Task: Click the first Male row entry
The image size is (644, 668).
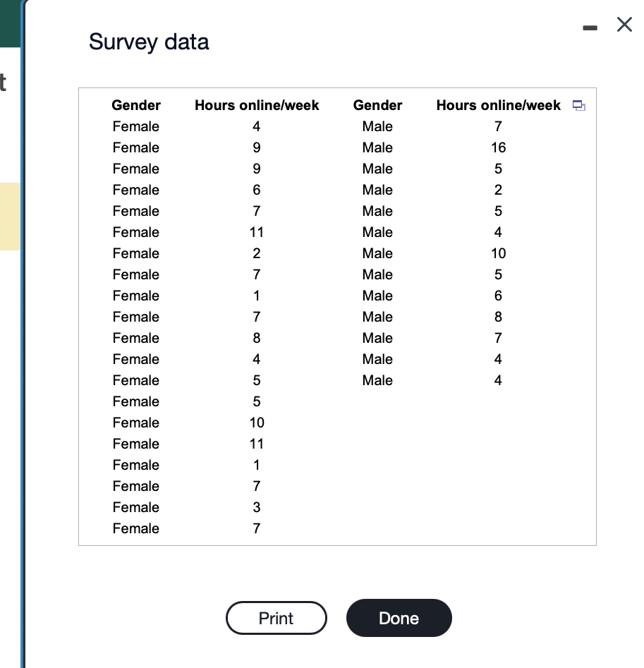Action: [377, 126]
